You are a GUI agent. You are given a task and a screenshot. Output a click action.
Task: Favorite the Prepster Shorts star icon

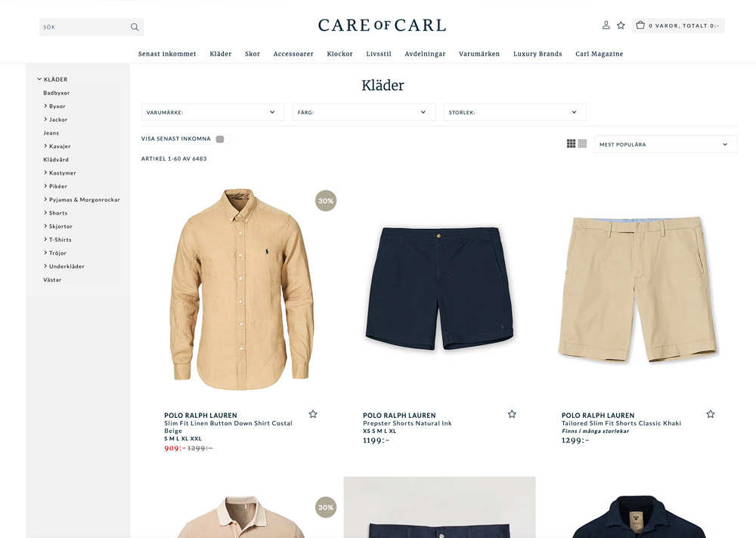pos(512,414)
